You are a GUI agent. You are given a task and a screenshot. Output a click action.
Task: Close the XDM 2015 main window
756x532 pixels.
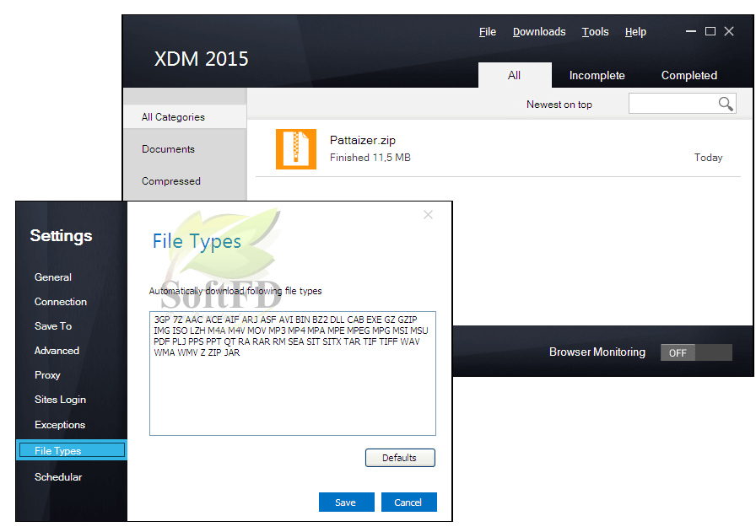click(729, 31)
